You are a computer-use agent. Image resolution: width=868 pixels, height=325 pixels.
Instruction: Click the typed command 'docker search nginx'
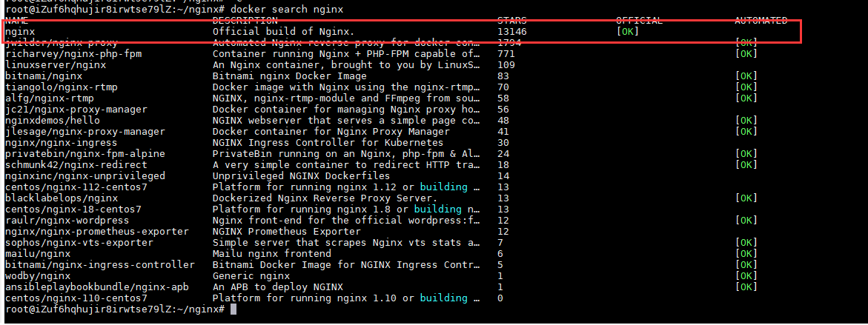tap(286, 10)
